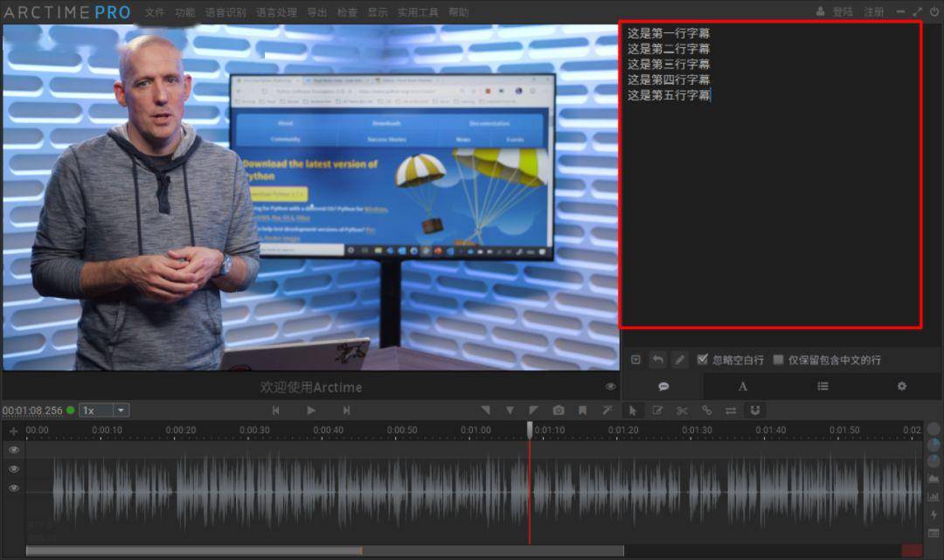Click the magic wand tool icon

pos(607,411)
